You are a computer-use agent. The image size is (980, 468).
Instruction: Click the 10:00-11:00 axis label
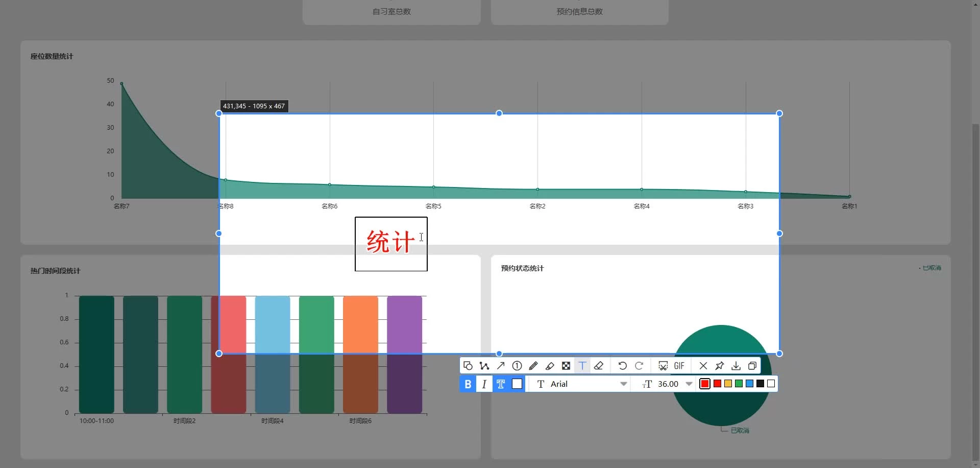(x=96, y=420)
